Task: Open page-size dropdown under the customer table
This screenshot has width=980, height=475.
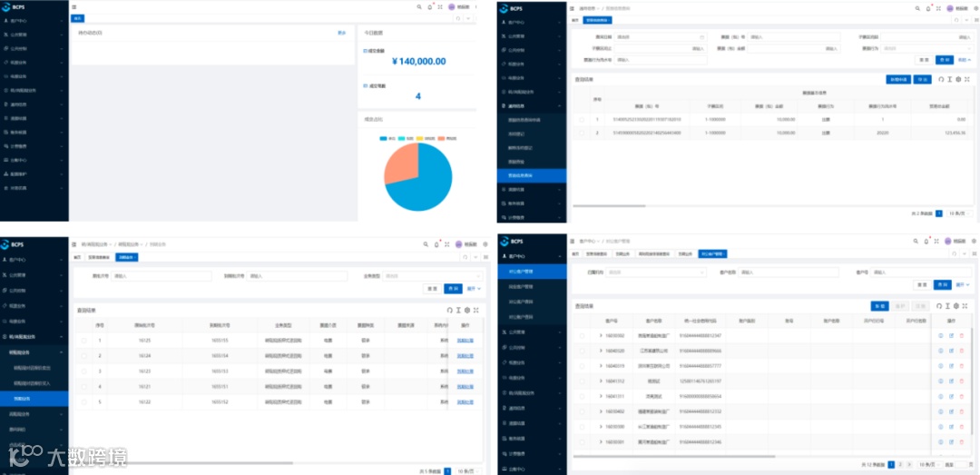Action: tap(928, 465)
